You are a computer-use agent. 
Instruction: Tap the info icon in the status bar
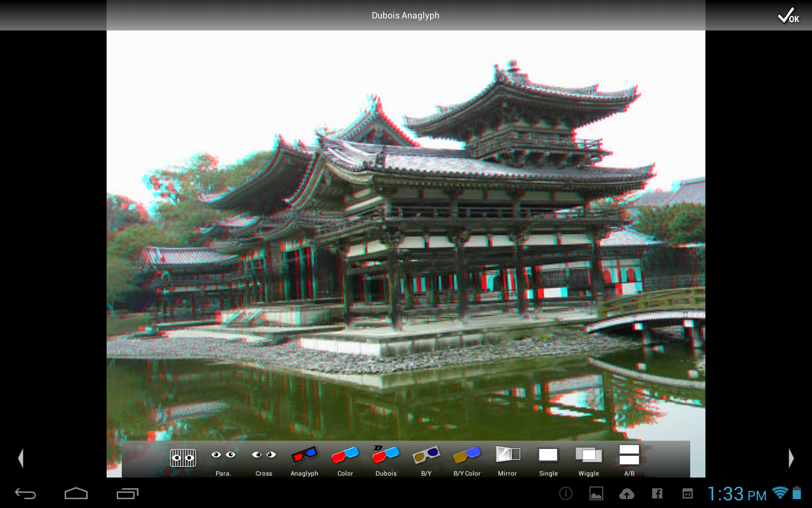click(x=565, y=493)
